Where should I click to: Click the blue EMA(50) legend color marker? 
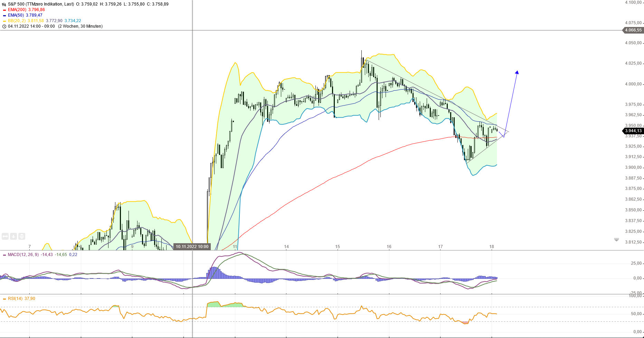pyautogui.click(x=4, y=15)
